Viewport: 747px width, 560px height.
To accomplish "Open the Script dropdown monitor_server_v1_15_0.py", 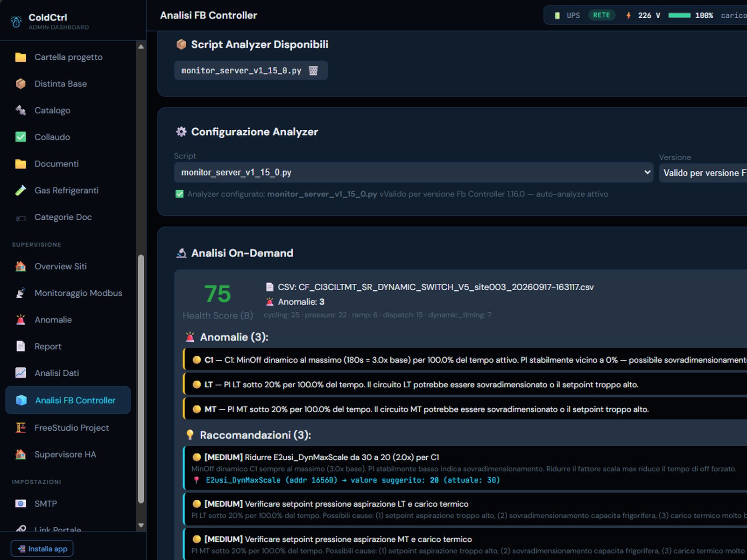I will tap(413, 172).
